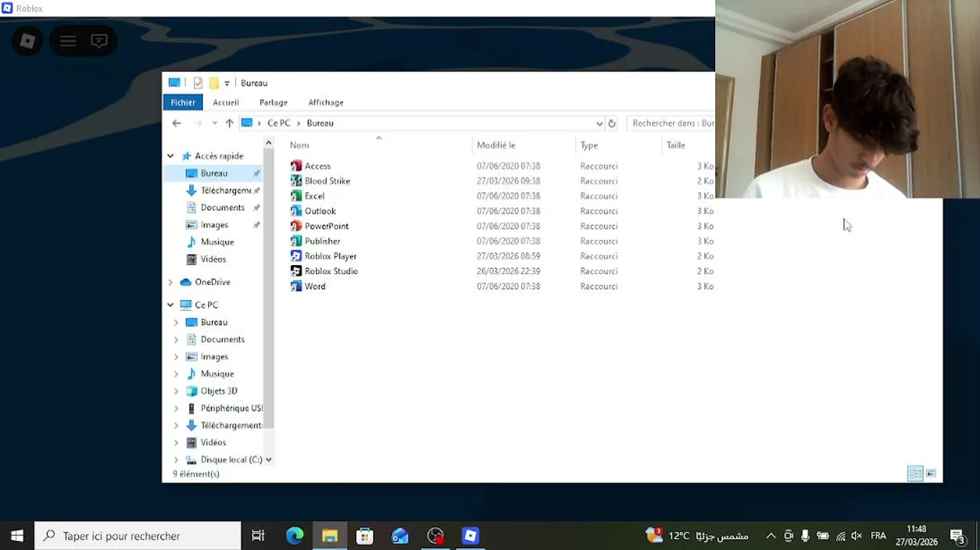Click the volume muted tray icon
This screenshot has width=980, height=550.
[x=856, y=535]
